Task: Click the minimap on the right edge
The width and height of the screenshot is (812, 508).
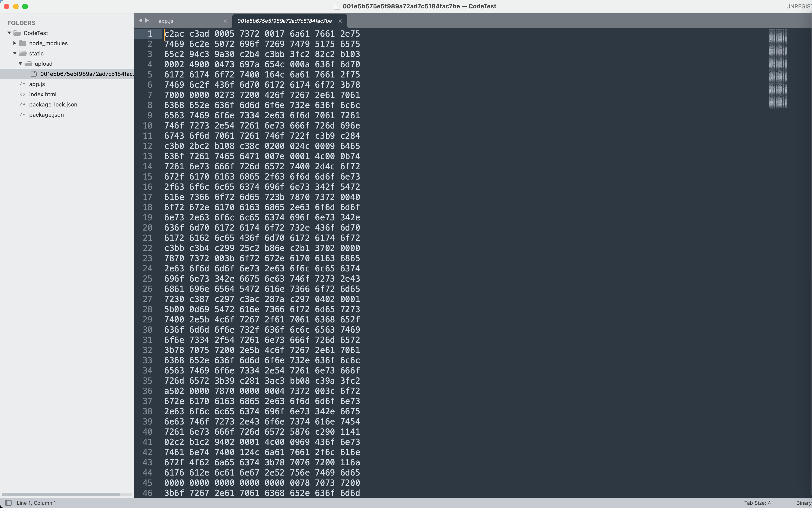Action: (777, 68)
